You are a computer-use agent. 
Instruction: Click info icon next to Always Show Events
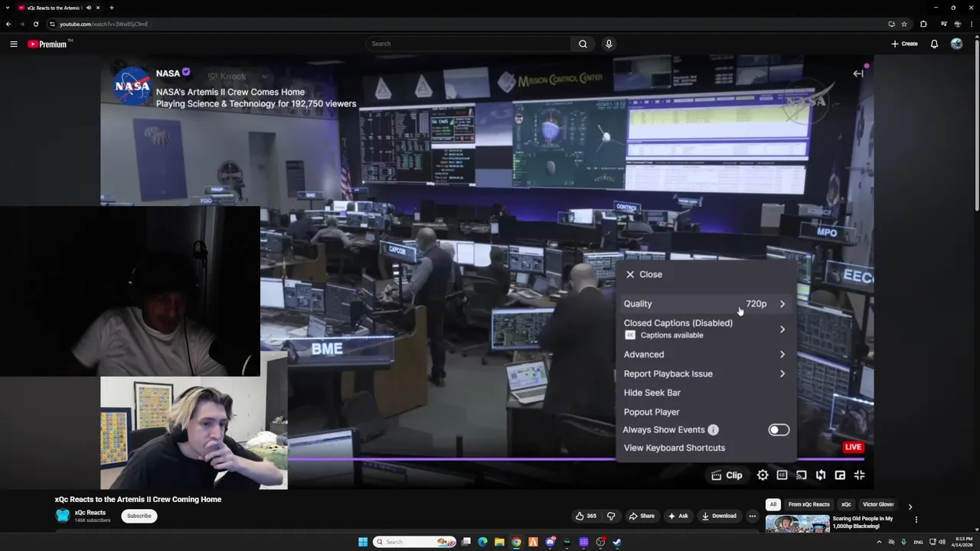point(713,430)
